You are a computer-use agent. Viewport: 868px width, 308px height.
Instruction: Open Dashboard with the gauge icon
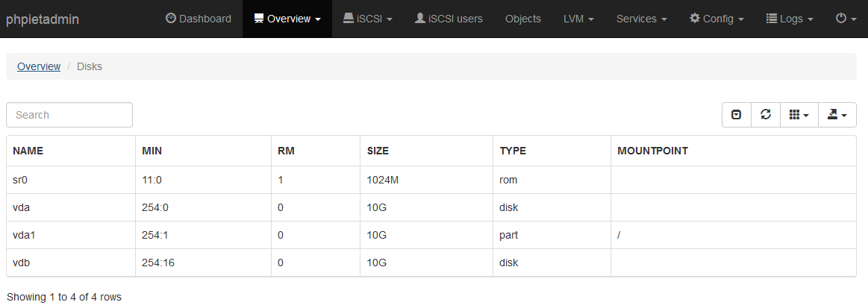pos(199,19)
